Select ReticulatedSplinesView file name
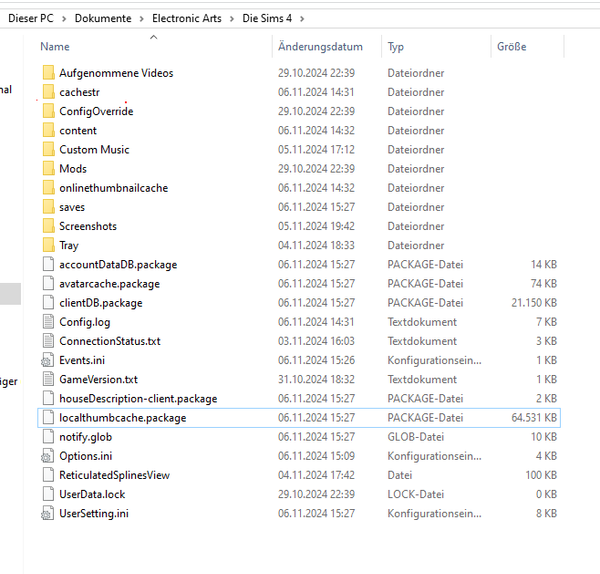600x574 pixels. coord(114,475)
